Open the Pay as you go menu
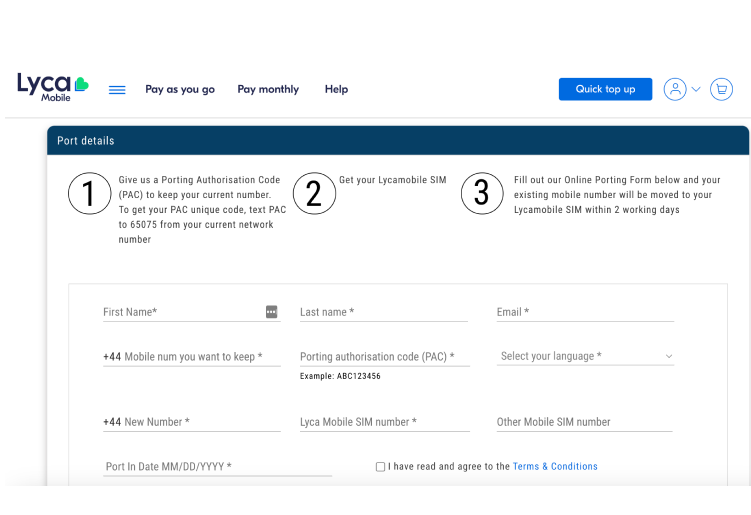The width and height of the screenshot is (751, 515). pos(180,89)
